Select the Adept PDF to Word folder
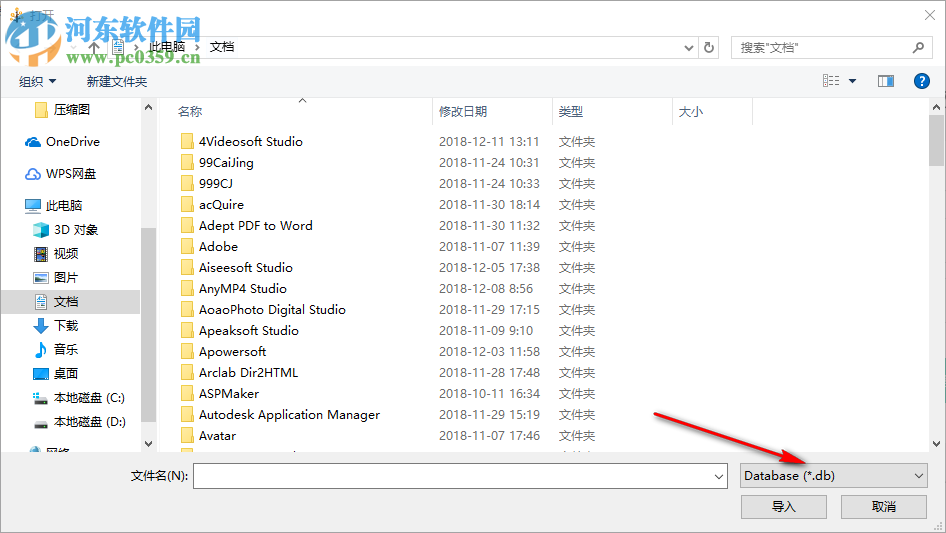The height and width of the screenshot is (533, 946). point(256,226)
